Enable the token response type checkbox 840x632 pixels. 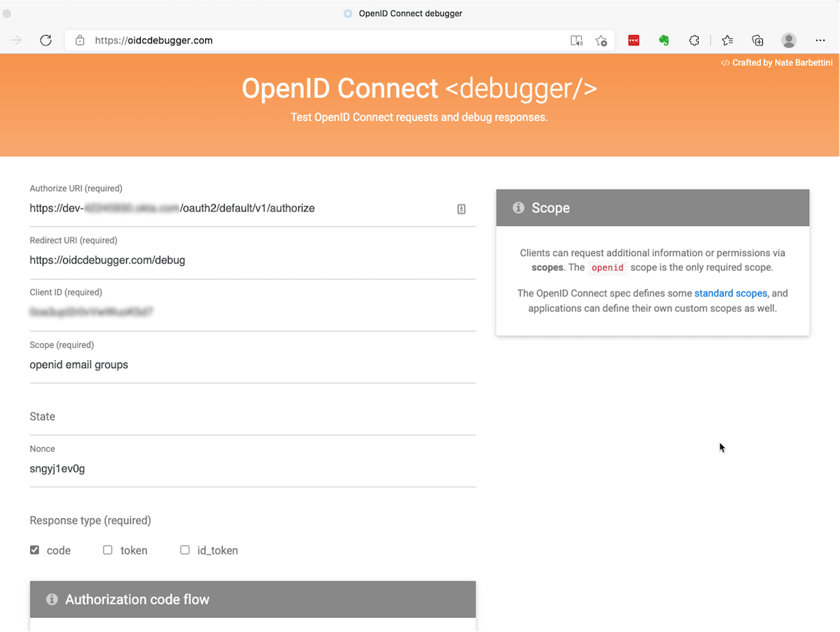point(108,550)
